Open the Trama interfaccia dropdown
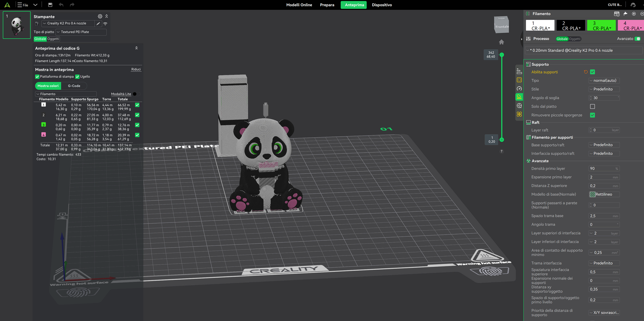644x321 pixels. (x=604, y=263)
